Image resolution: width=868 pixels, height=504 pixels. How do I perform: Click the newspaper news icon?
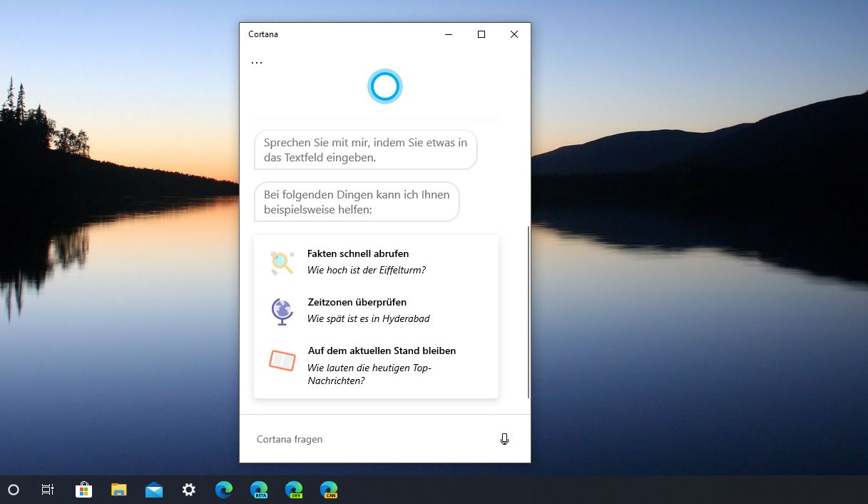coord(282,361)
